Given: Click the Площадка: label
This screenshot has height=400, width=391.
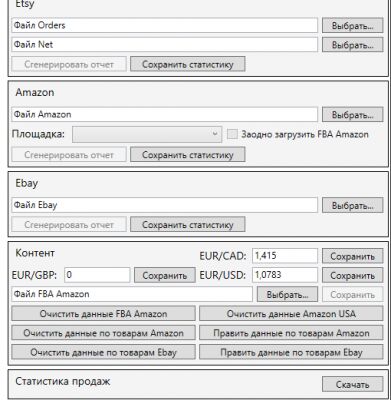Looking at the screenshot, I should click(x=38, y=134).
